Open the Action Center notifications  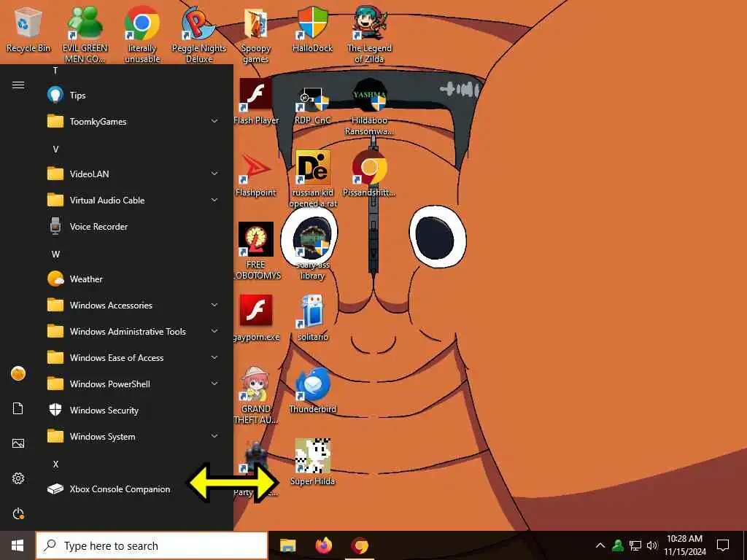[x=723, y=545]
